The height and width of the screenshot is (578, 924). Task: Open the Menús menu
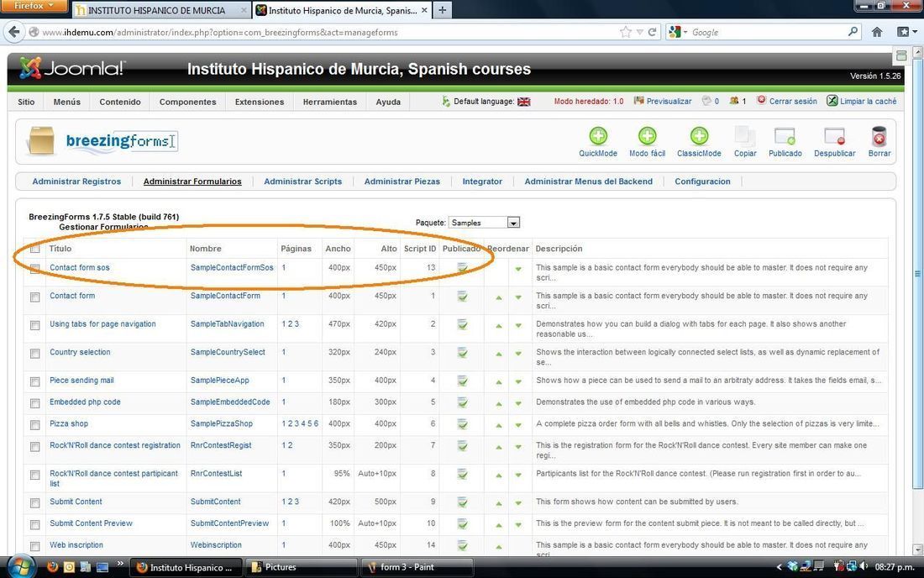[66, 102]
